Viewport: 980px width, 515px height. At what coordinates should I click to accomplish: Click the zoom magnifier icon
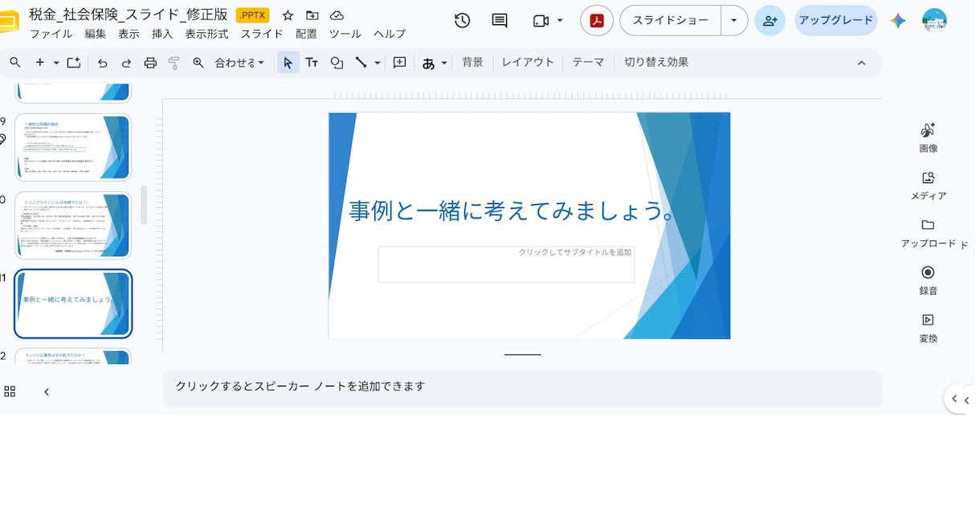[x=198, y=63]
